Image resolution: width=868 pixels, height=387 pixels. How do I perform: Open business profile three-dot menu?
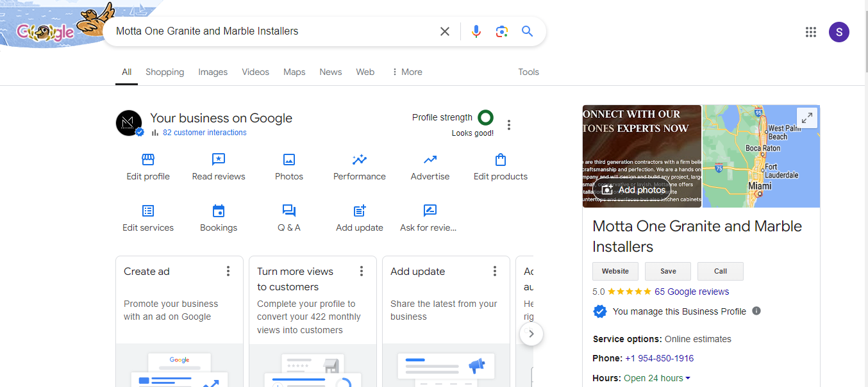click(509, 125)
